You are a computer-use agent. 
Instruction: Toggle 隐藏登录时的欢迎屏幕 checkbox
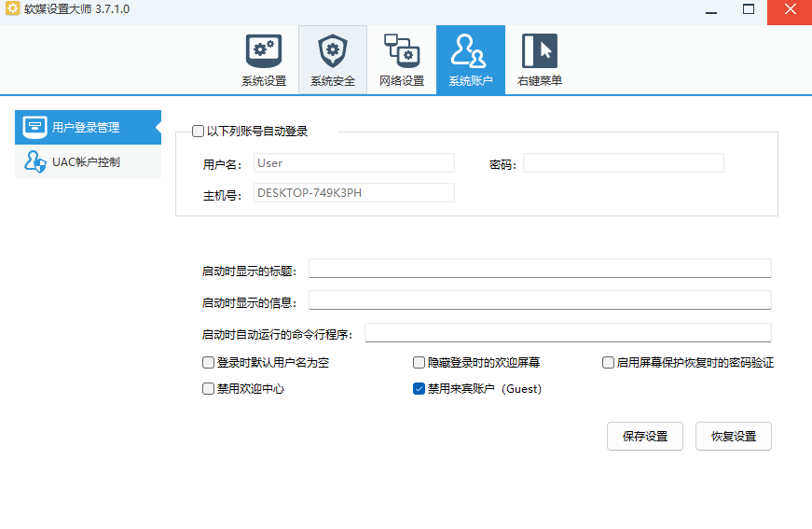[x=420, y=363]
